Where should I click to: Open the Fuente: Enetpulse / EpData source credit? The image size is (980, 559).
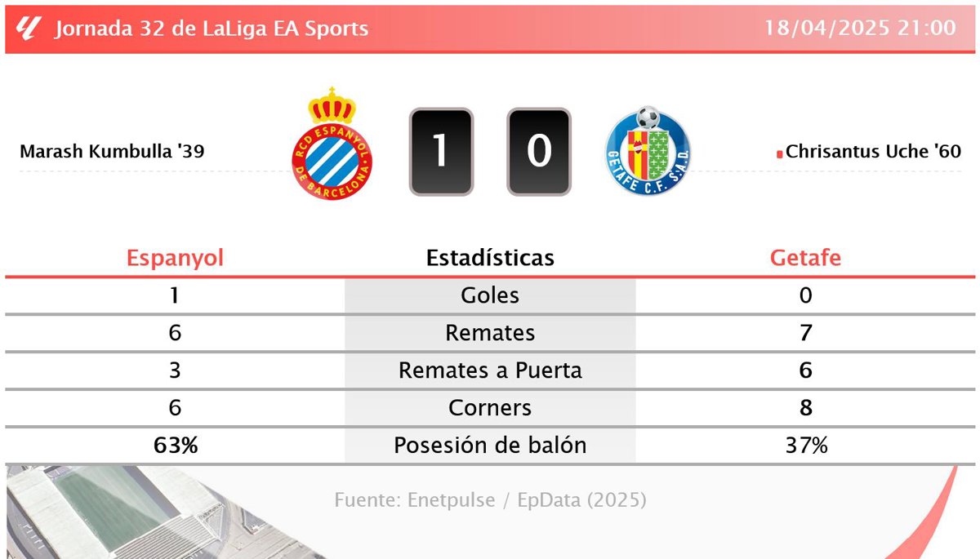click(x=490, y=499)
